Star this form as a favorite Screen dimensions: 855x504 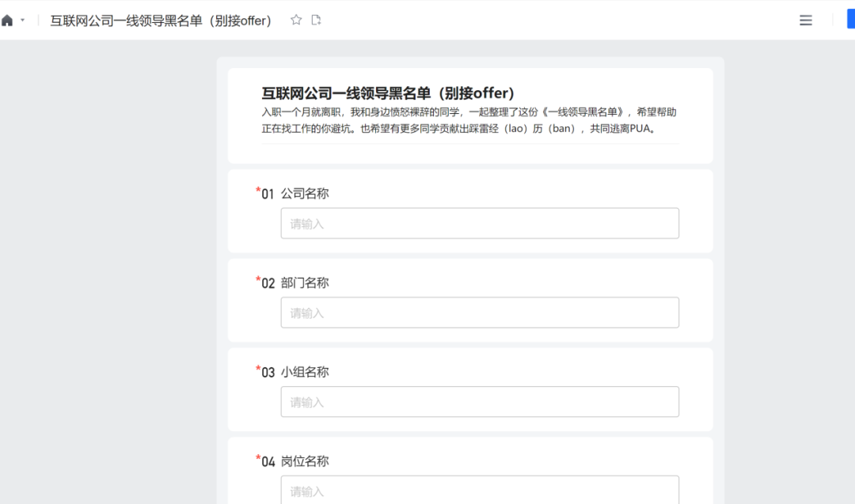pos(296,20)
